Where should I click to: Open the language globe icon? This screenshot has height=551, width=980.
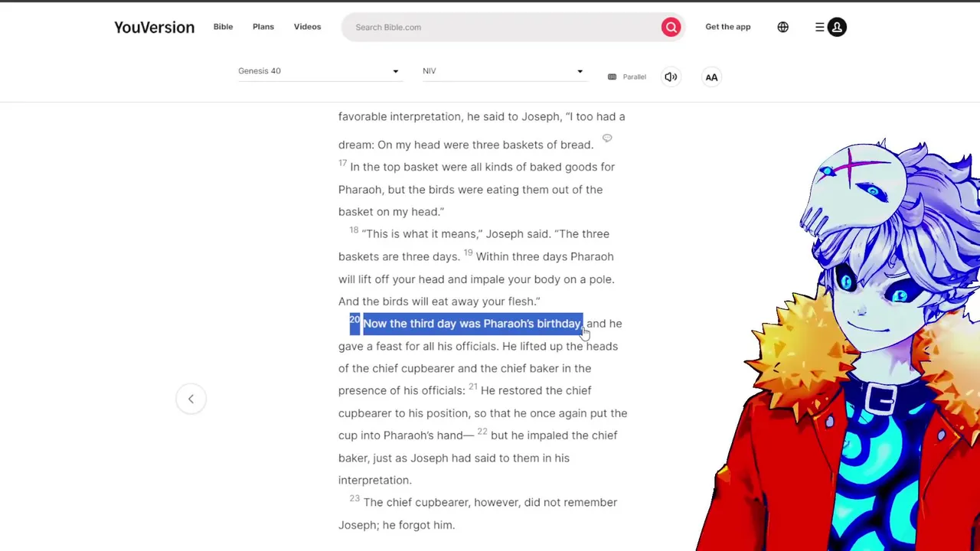[x=782, y=27]
